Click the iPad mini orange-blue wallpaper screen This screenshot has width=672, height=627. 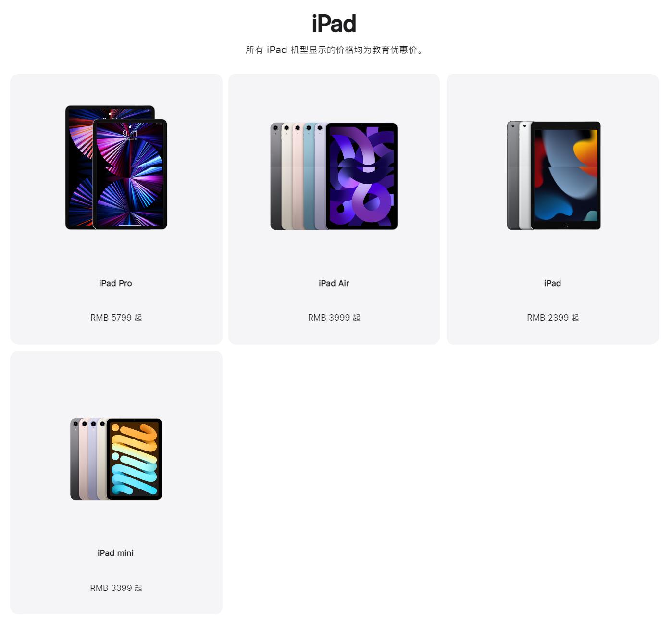[134, 459]
